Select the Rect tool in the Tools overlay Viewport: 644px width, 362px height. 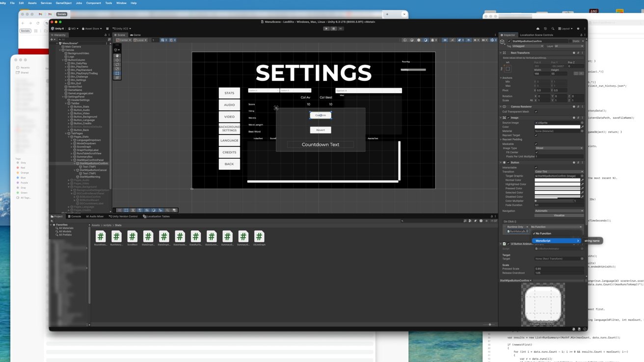[x=117, y=73]
